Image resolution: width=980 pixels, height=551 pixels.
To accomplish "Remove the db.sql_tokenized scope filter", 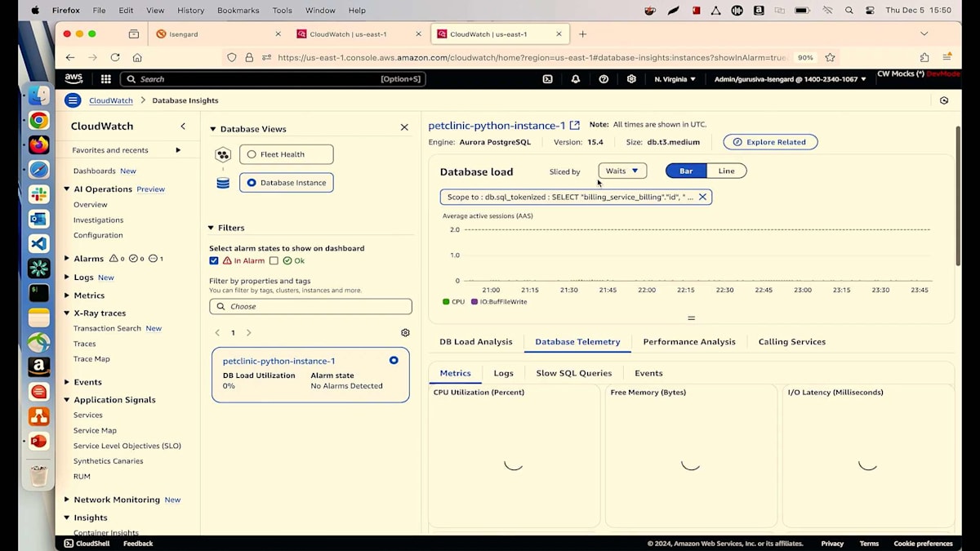I will [702, 197].
